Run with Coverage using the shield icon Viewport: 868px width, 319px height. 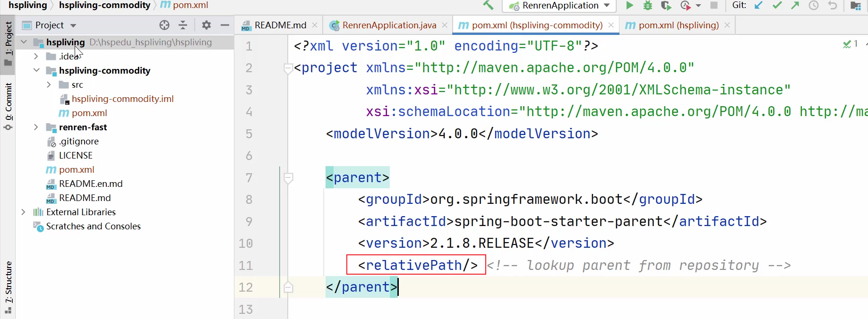[666, 6]
